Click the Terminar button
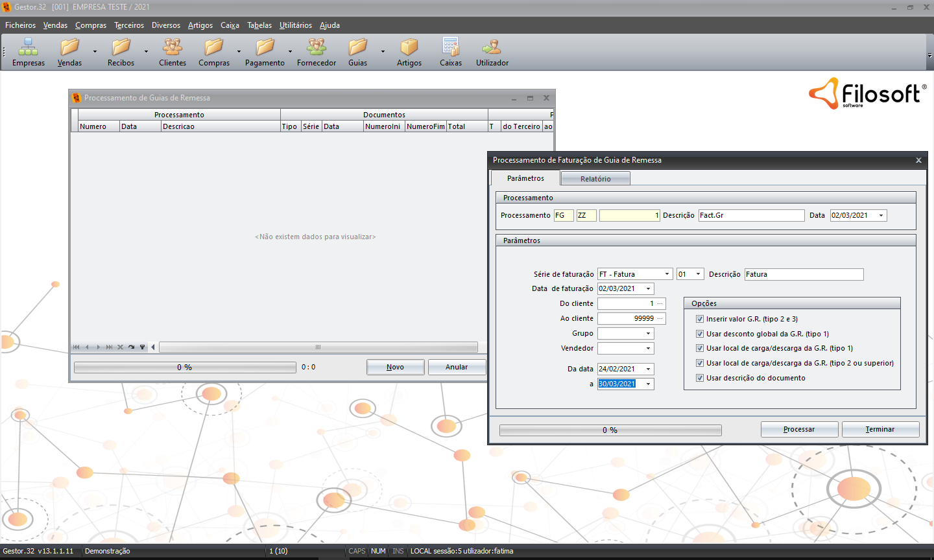This screenshot has width=934, height=560. [880, 429]
